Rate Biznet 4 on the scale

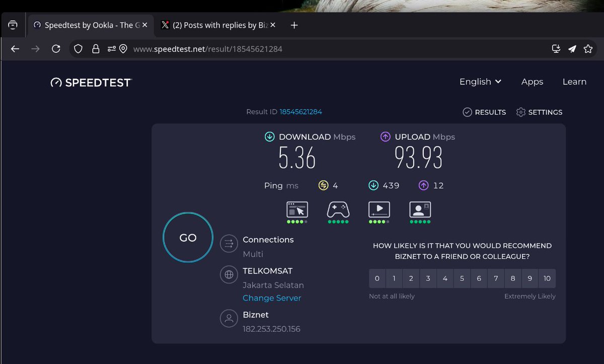point(445,278)
